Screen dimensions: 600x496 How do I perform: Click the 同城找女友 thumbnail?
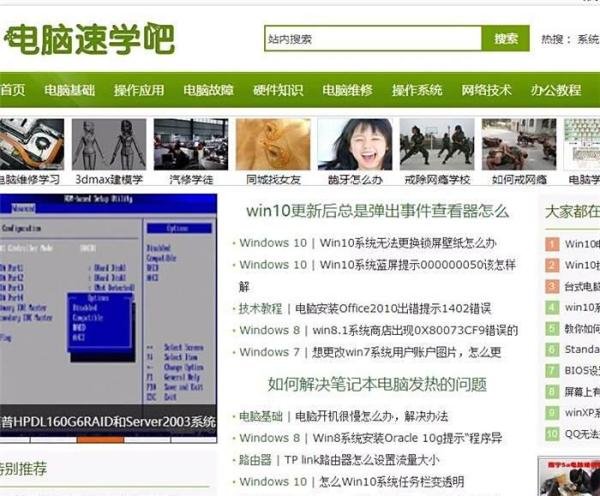coord(273,144)
